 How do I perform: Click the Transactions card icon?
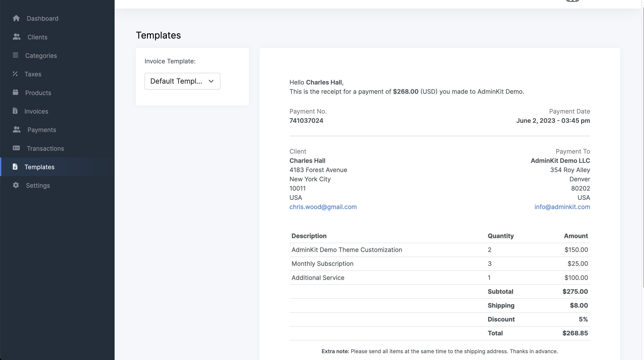point(16,148)
